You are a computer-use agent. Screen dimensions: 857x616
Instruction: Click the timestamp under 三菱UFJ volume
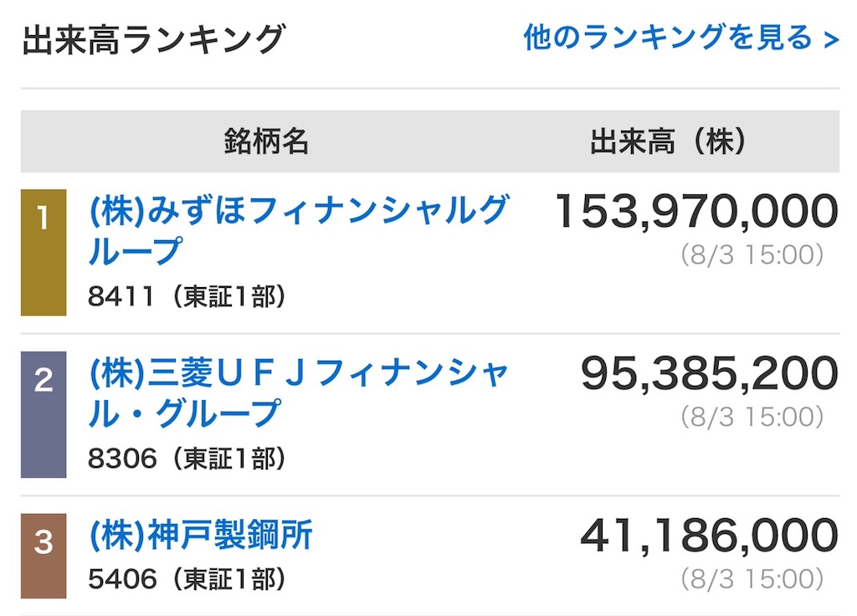tap(752, 417)
